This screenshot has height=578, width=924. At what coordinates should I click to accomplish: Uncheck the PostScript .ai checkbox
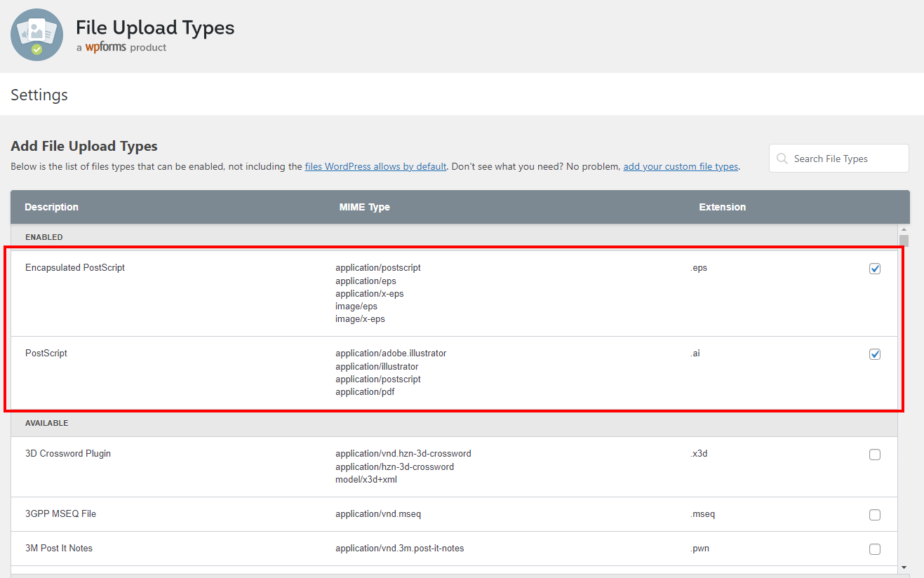[875, 354]
